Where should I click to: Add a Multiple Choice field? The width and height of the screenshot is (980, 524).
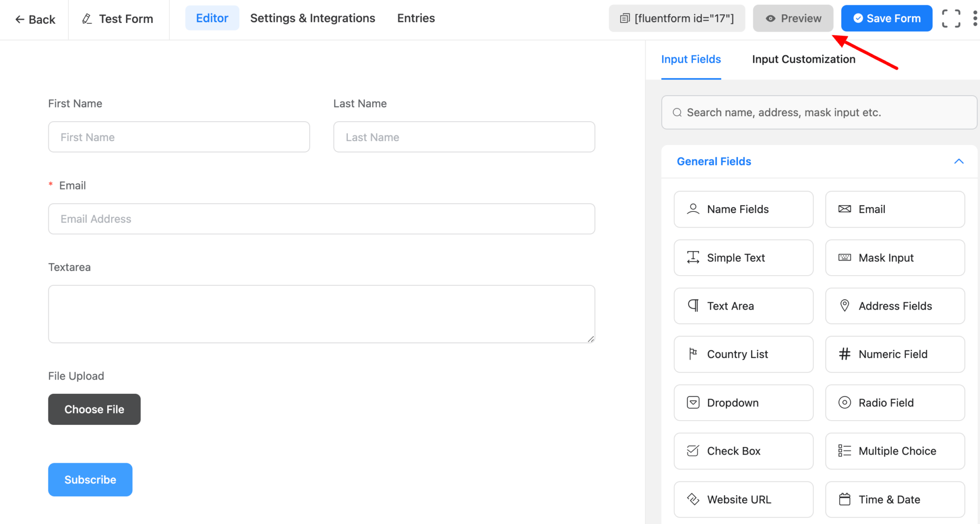pos(894,451)
